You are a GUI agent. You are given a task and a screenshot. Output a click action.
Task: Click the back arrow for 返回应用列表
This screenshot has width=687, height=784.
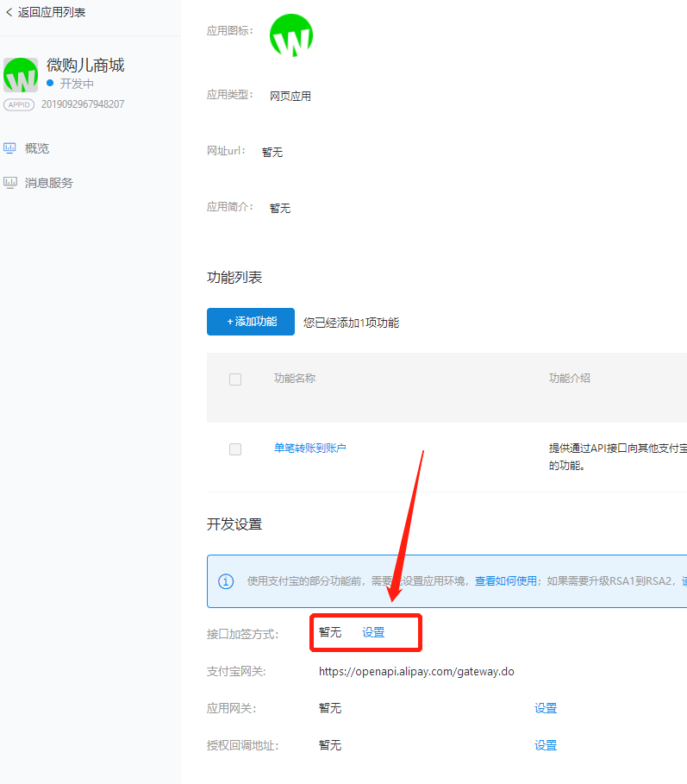click(x=9, y=12)
